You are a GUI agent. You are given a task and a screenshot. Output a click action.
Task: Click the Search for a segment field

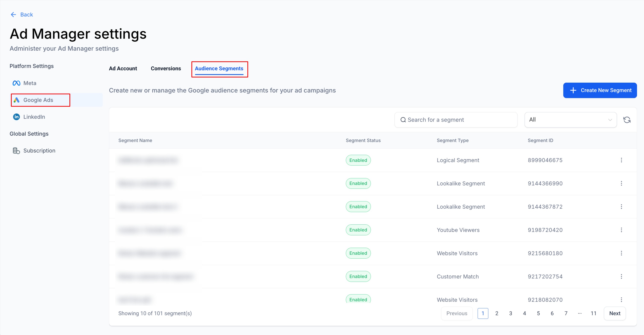[456, 120]
